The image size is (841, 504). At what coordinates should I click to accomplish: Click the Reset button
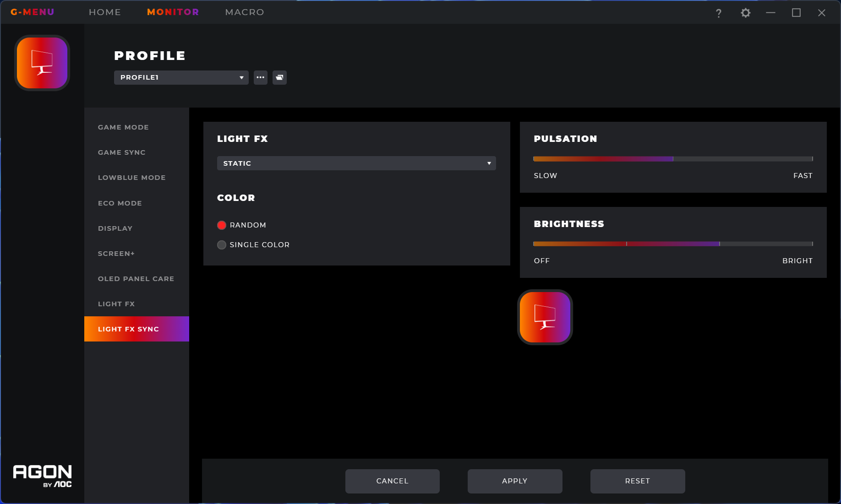(x=638, y=481)
